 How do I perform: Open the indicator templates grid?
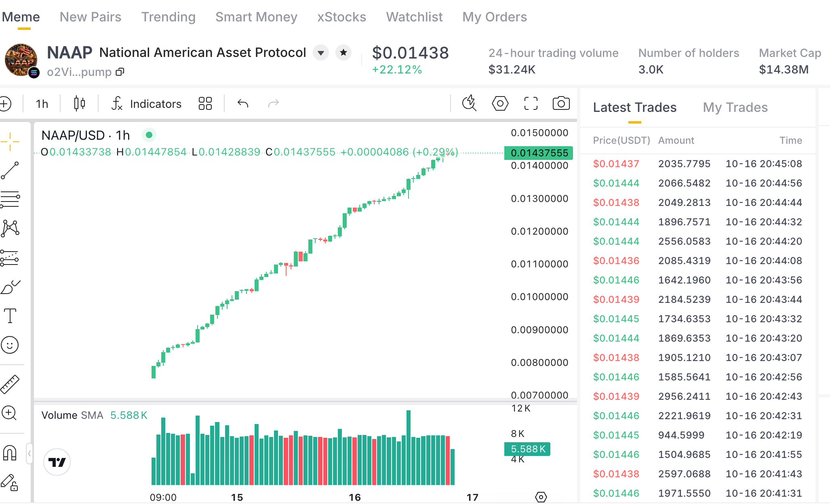(205, 104)
